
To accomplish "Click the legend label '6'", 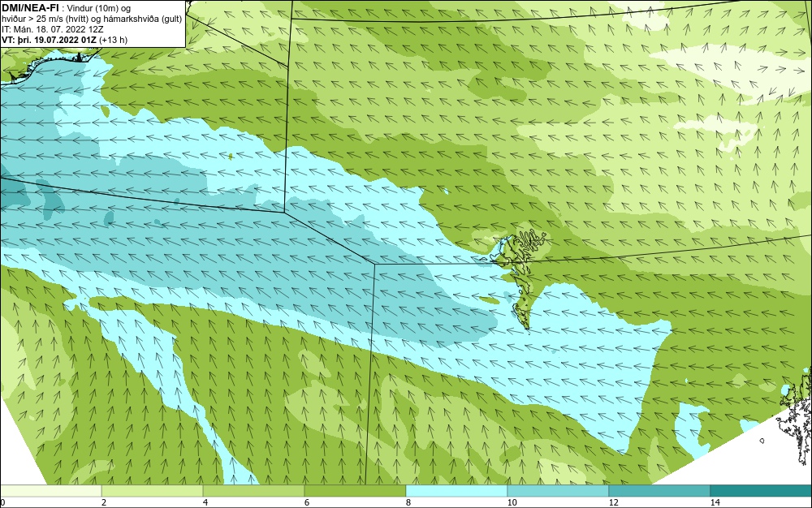I will [307, 502].
